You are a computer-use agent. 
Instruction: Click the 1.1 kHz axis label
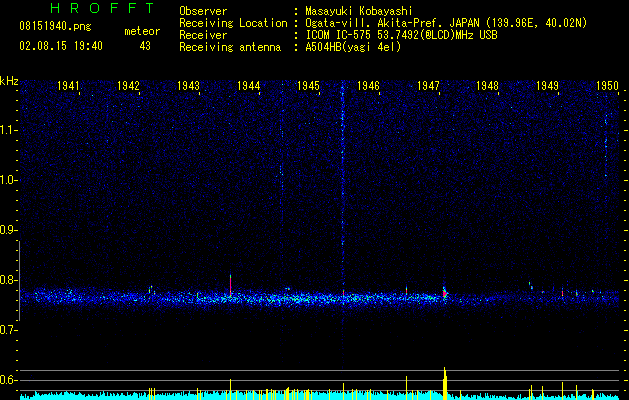8,130
